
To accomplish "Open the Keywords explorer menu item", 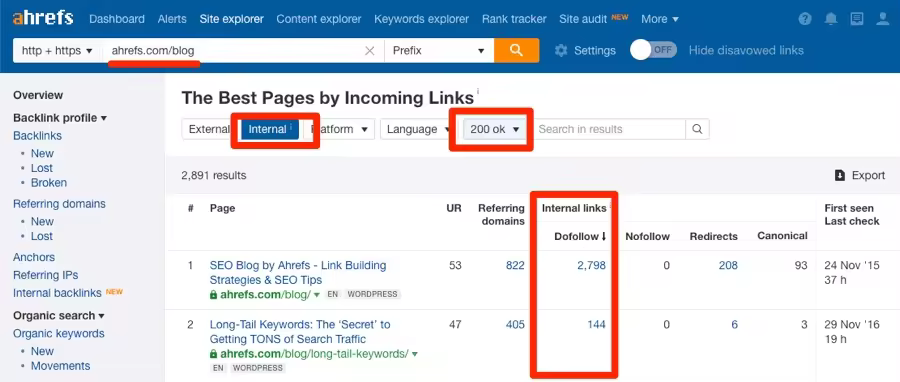I will (421, 19).
